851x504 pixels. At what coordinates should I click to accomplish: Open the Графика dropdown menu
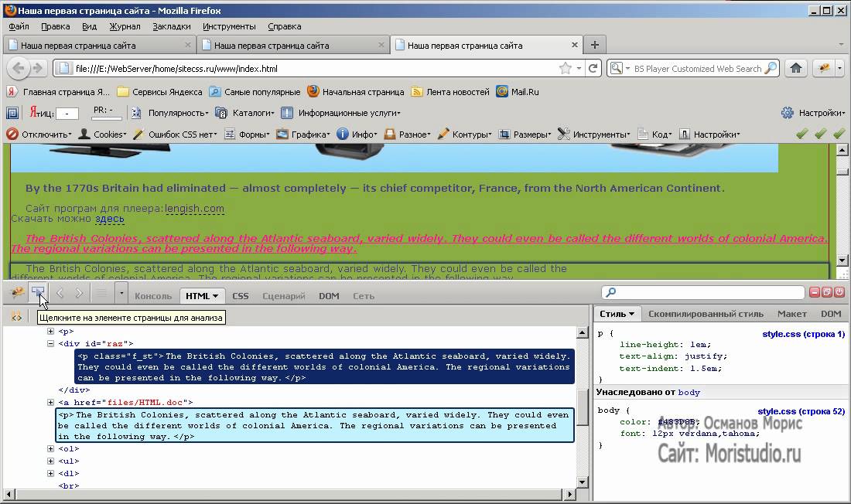point(303,134)
